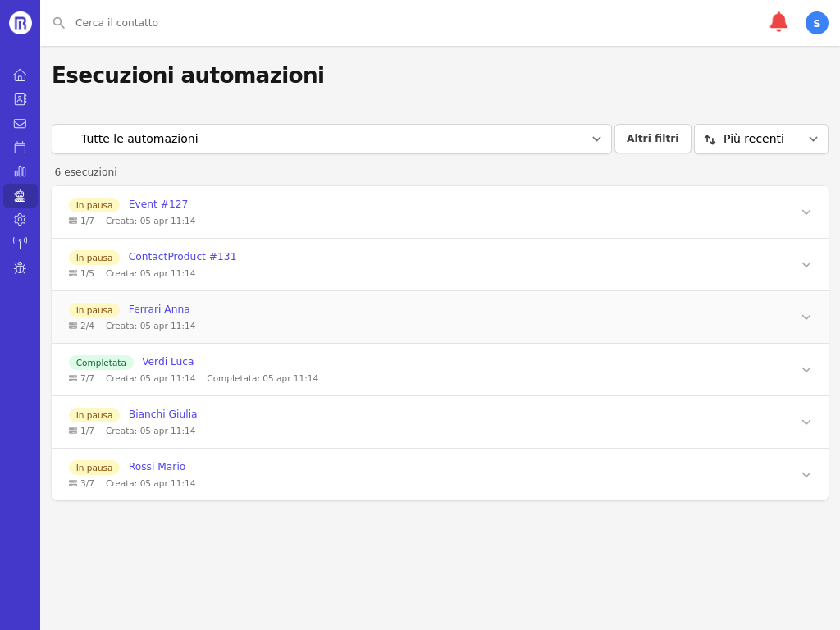Click the bug report icon
840x630 pixels.
[x=20, y=267]
